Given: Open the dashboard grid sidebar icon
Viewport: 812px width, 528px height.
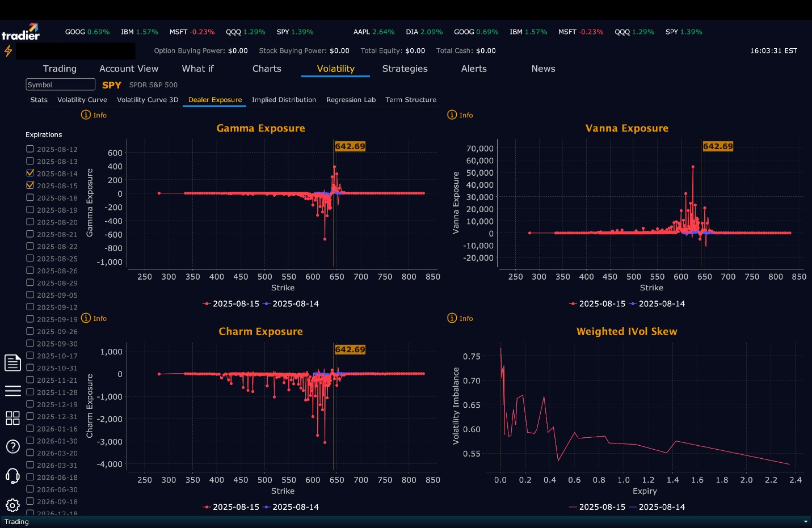Looking at the screenshot, I should pos(12,418).
